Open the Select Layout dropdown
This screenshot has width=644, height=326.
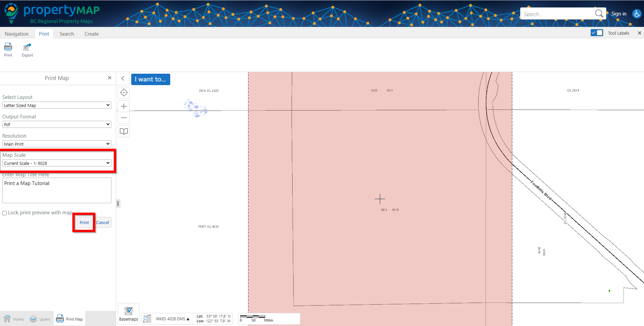click(57, 105)
